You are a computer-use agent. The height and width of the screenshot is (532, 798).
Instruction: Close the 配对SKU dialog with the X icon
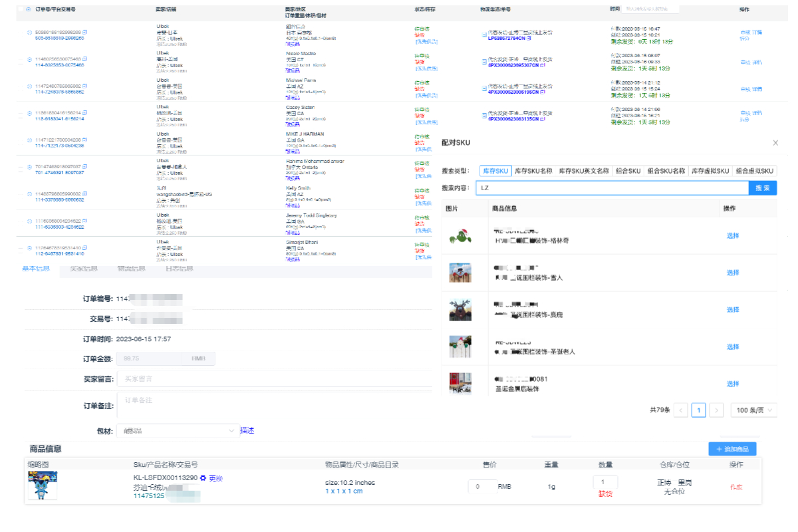pyautogui.click(x=775, y=143)
